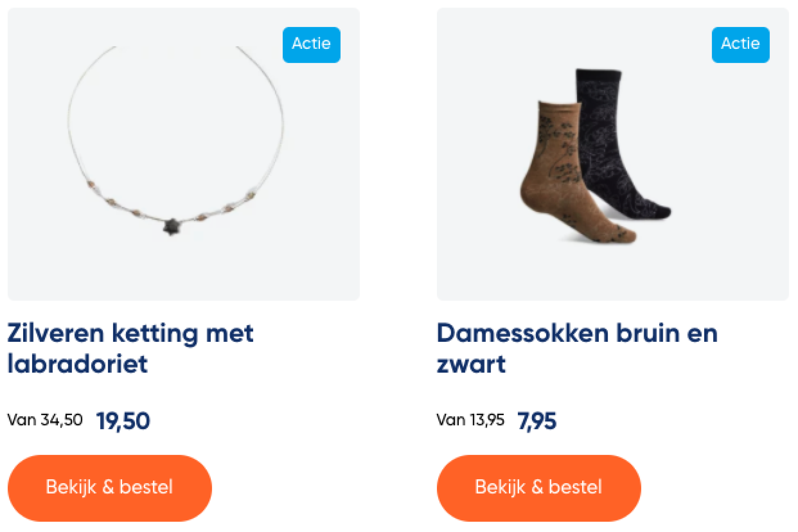Open the 'Damessokken bruin en zwart' title link

pos(577,348)
